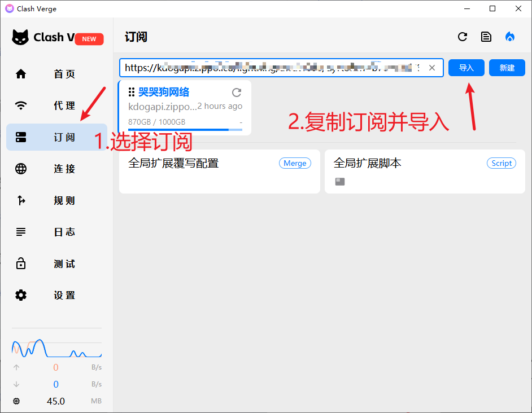Click the blue flame icon
Viewport: 532px width, 413px height.
coord(509,37)
